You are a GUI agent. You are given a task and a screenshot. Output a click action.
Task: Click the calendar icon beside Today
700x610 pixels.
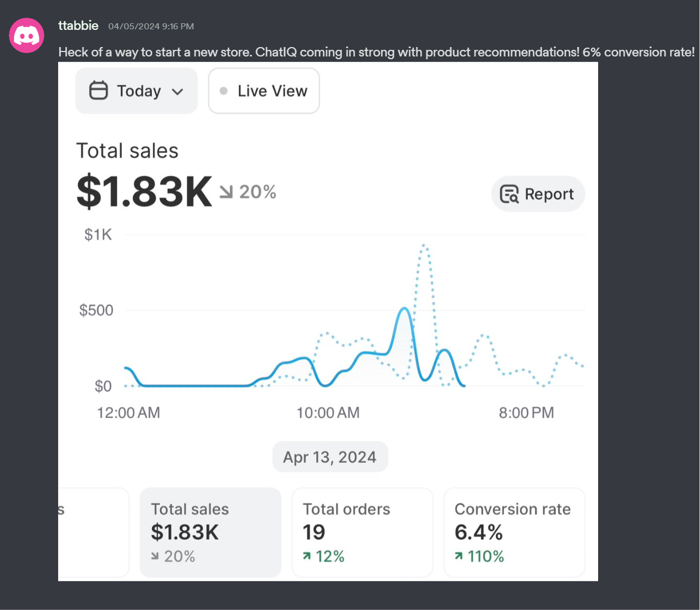click(99, 91)
